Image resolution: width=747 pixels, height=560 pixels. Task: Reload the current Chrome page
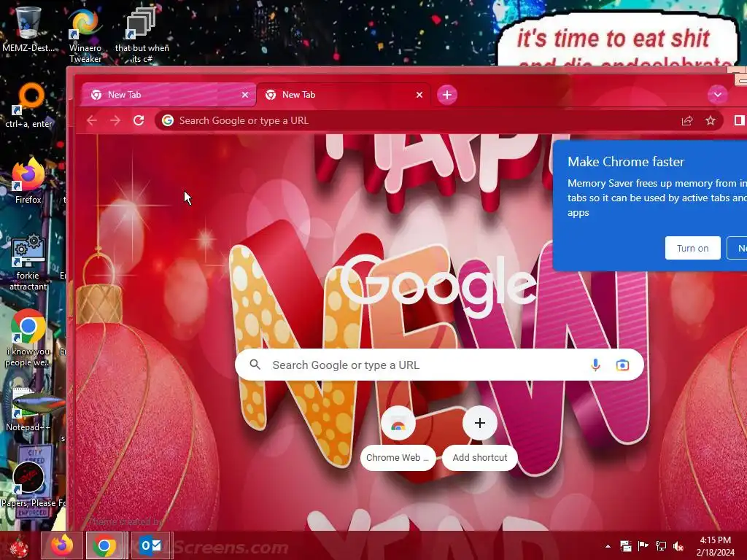(139, 120)
